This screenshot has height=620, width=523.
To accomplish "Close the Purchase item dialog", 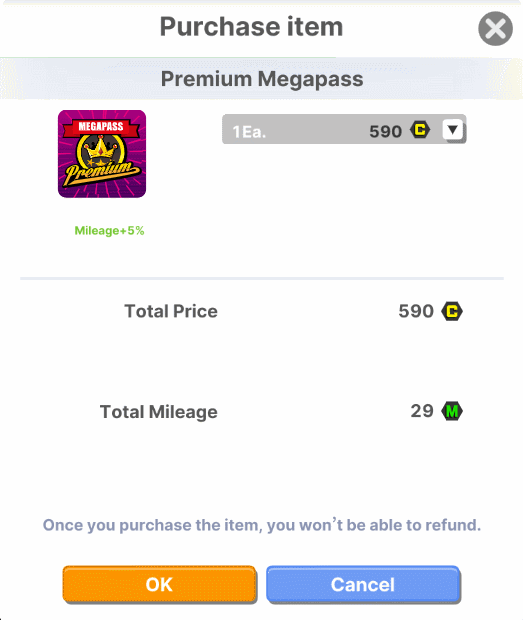I will (x=495, y=28).
